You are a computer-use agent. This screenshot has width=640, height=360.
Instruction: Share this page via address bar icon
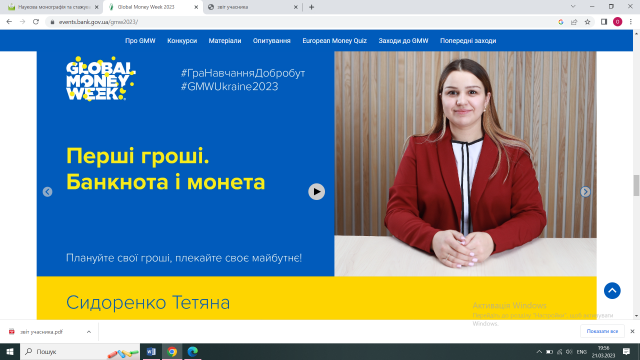tap(574, 22)
